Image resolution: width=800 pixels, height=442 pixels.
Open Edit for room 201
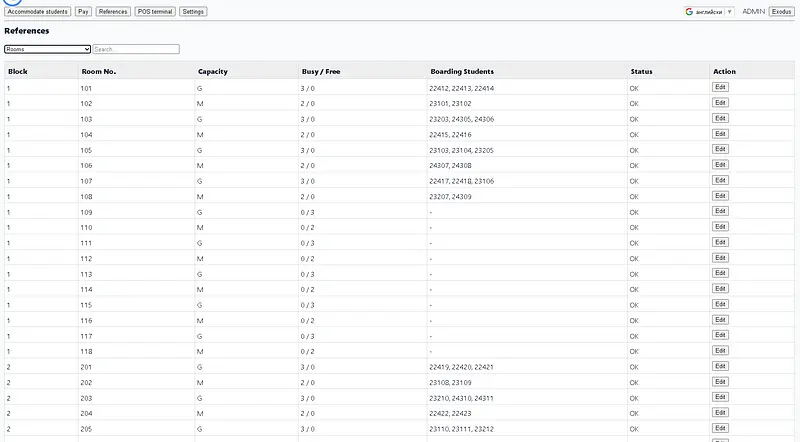click(720, 366)
